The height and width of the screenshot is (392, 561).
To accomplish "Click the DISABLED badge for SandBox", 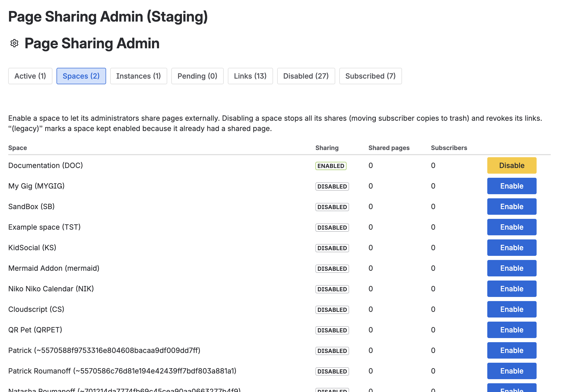I will (x=332, y=207).
